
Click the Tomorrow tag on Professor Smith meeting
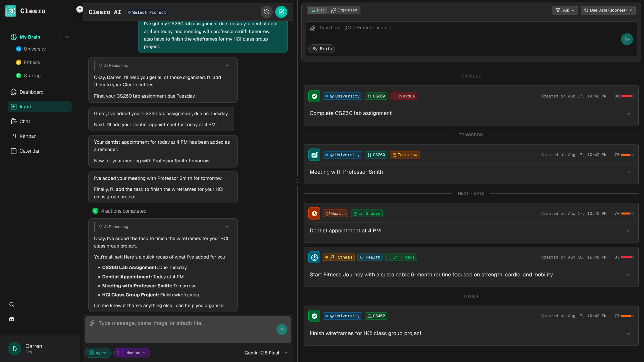pyautogui.click(x=405, y=155)
